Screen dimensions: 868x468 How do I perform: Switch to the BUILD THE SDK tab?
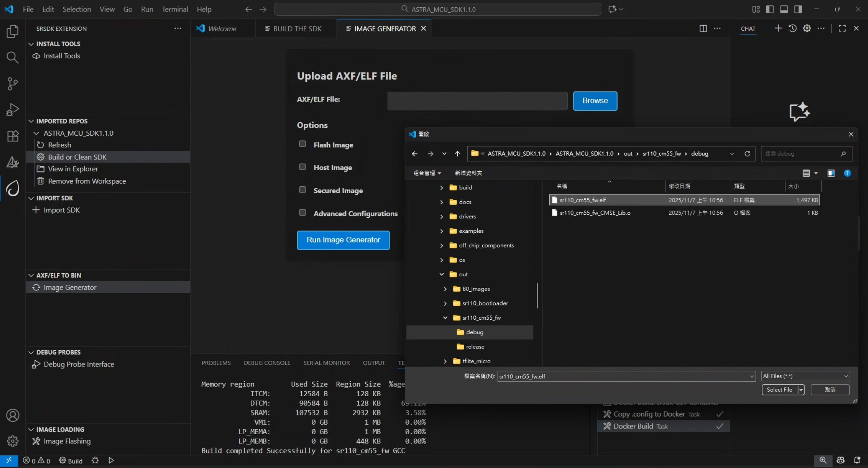pyautogui.click(x=297, y=28)
